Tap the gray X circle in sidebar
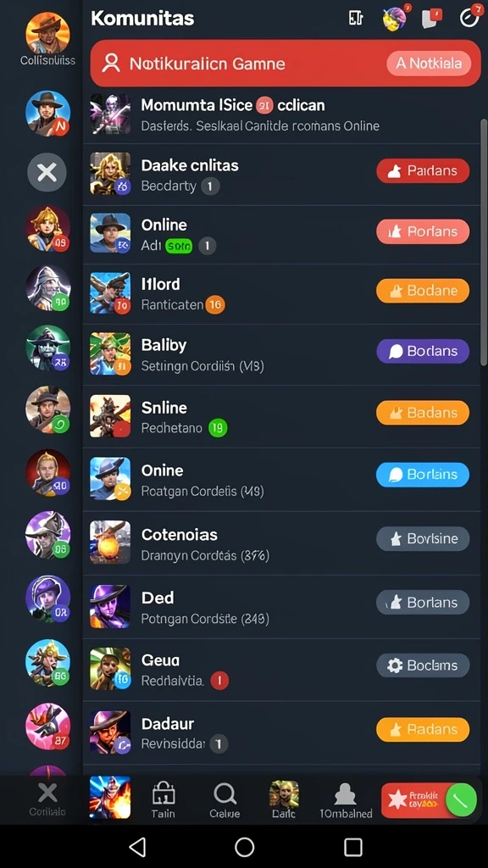 (x=47, y=173)
